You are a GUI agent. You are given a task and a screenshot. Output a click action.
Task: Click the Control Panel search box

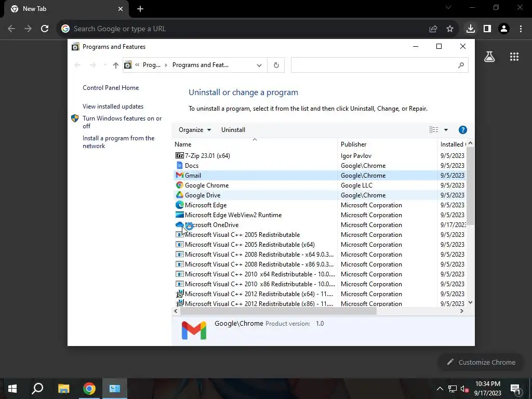pyautogui.click(x=379, y=65)
